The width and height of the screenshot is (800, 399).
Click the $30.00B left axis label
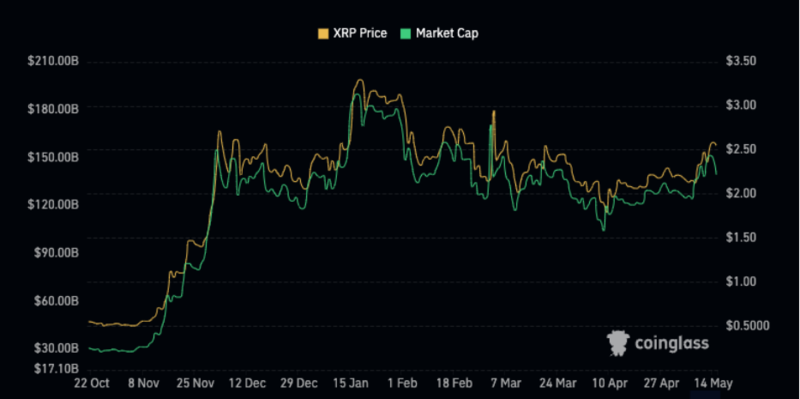(56, 348)
